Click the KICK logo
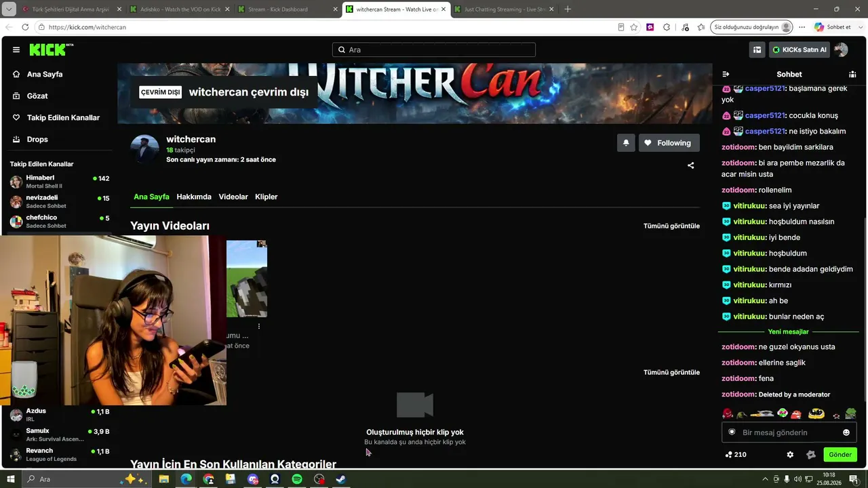The width and height of the screenshot is (868, 488). [x=51, y=49]
